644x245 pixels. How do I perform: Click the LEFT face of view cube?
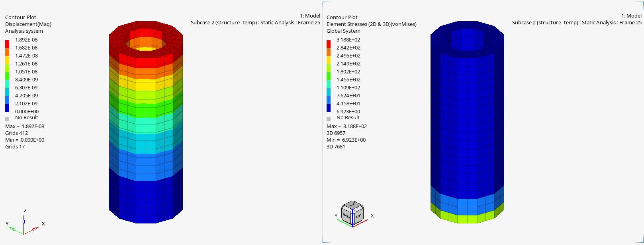click(x=358, y=216)
